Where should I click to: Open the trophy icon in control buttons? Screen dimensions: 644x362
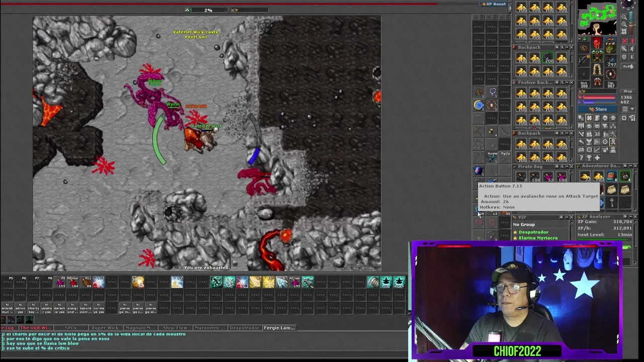click(x=589, y=157)
